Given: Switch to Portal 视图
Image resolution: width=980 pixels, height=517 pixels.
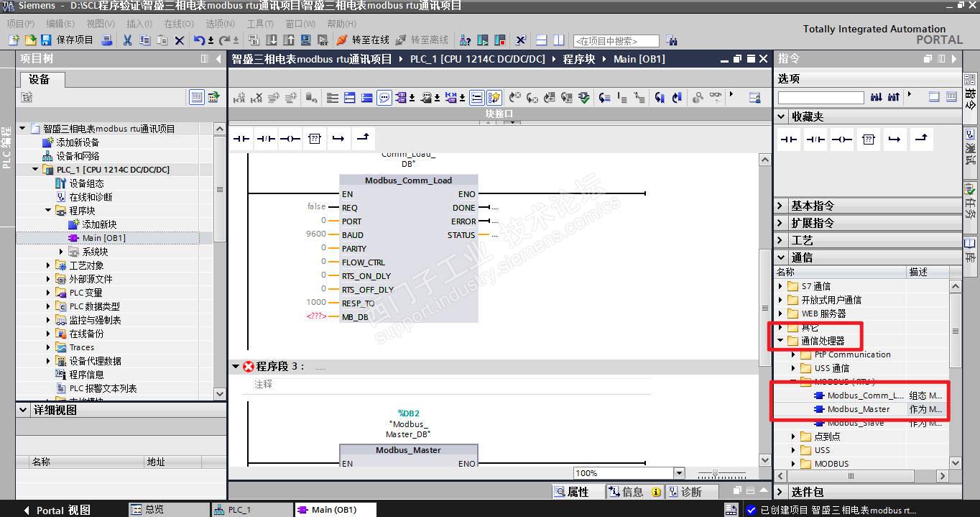Looking at the screenshot, I should pyautogui.click(x=57, y=510).
